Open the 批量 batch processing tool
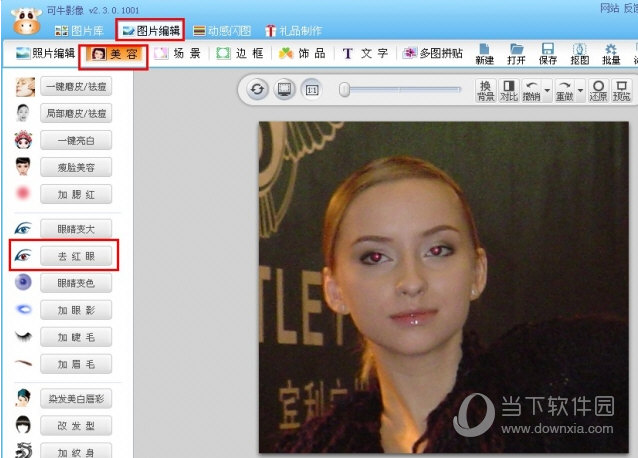Image resolution: width=638 pixels, height=458 pixels. (611, 53)
